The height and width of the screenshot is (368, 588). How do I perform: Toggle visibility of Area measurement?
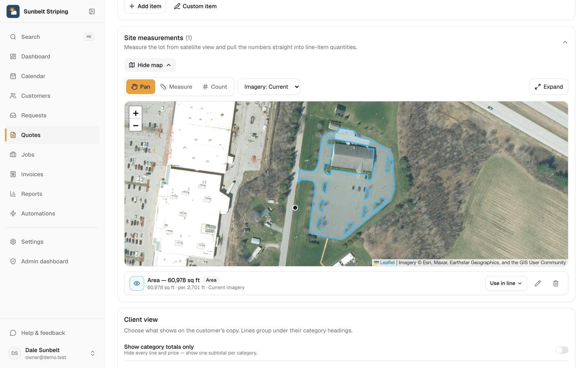[137, 283]
